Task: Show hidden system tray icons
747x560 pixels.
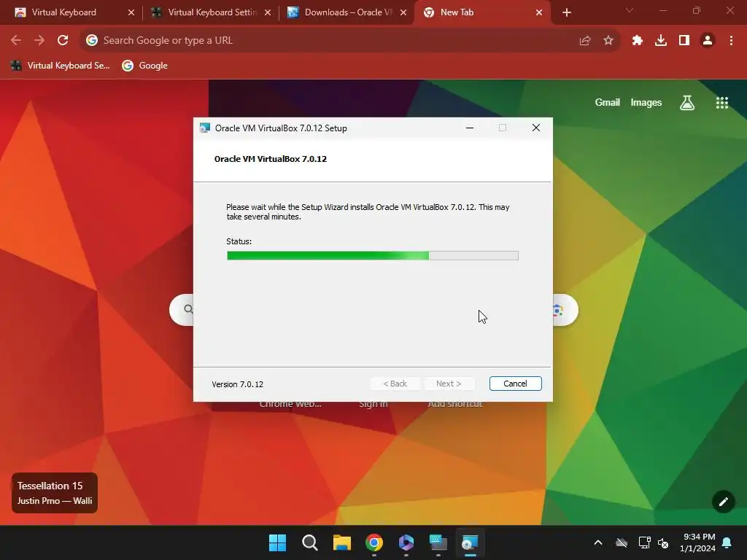Action: coord(598,542)
